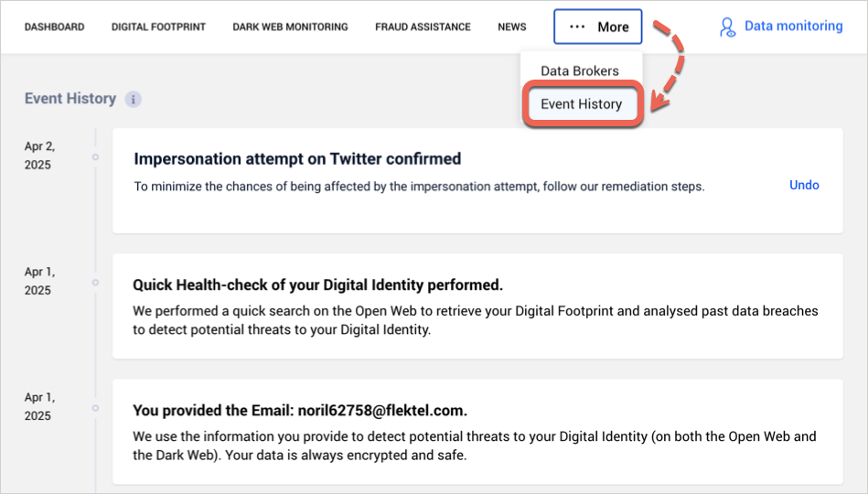Select Data Brokers from the menu
Viewport: 868px width, 494px height.
pyautogui.click(x=580, y=70)
